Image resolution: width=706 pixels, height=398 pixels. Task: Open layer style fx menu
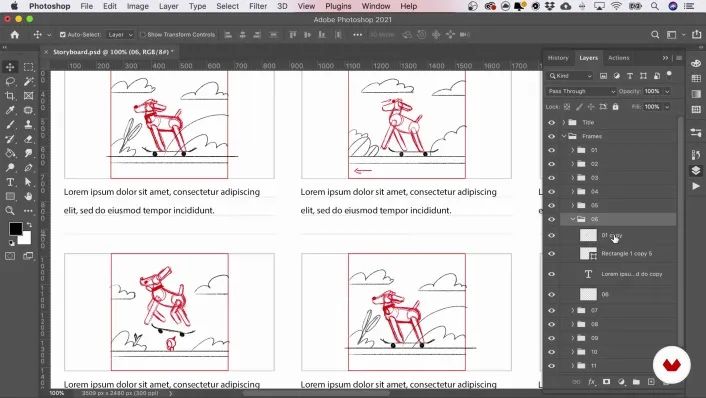592,382
